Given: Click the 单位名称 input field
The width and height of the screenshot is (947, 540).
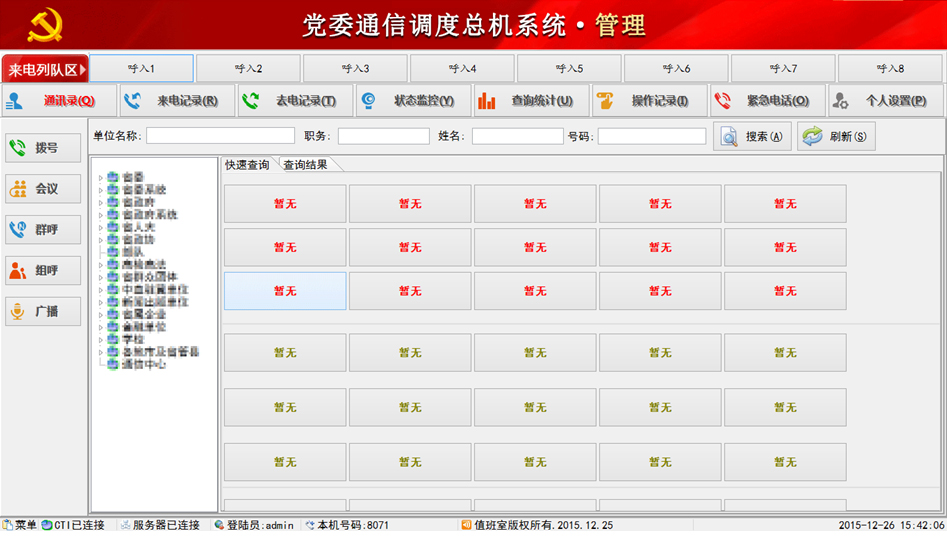Looking at the screenshot, I should coord(220,136).
